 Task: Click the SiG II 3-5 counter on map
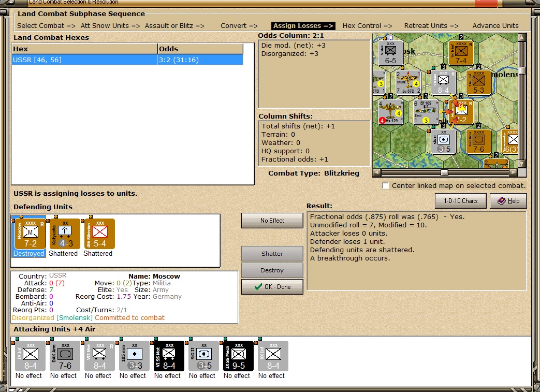pos(444,141)
